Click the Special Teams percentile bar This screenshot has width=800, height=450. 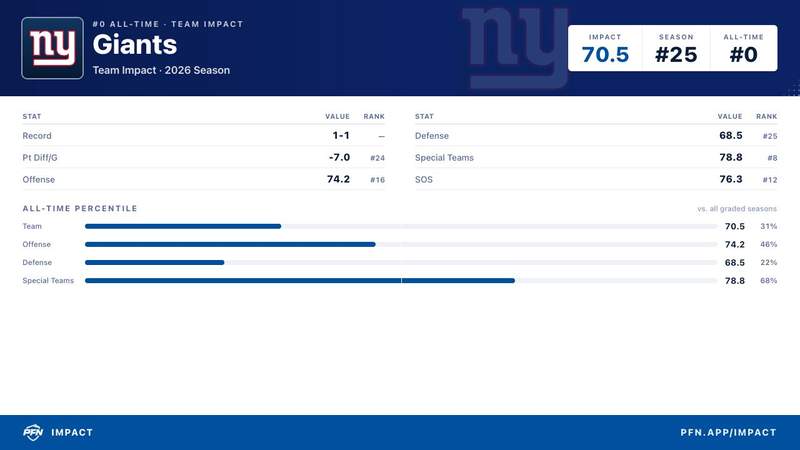coord(401,281)
